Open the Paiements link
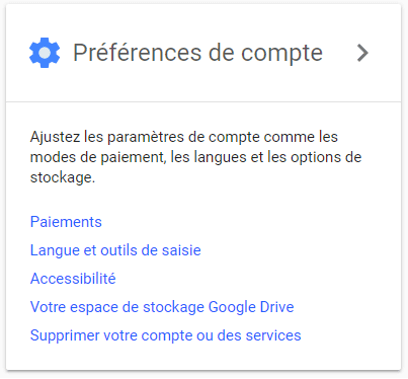The width and height of the screenshot is (408, 379). 66,222
